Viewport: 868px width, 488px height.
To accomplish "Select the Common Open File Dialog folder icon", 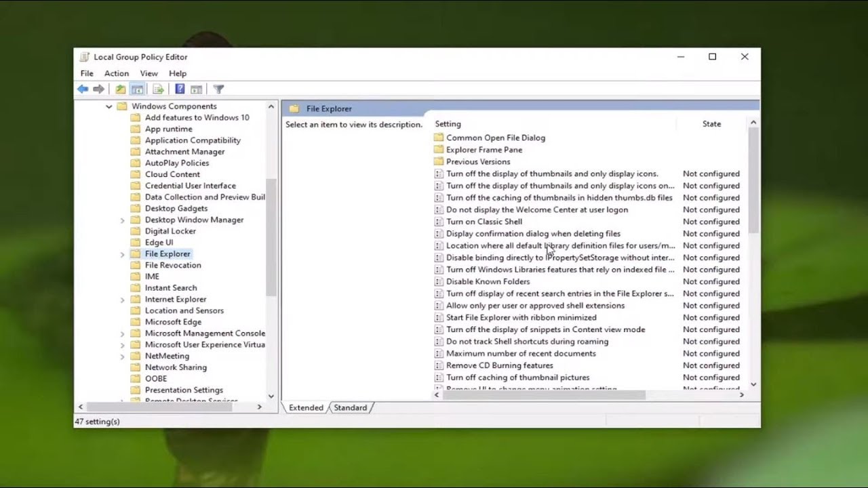I will point(439,138).
